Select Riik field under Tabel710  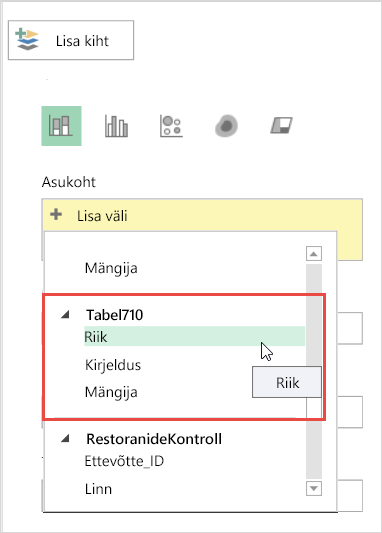[x=194, y=337]
